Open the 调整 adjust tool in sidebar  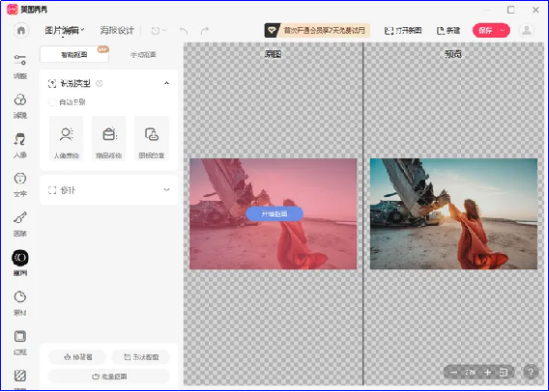pyautogui.click(x=20, y=66)
